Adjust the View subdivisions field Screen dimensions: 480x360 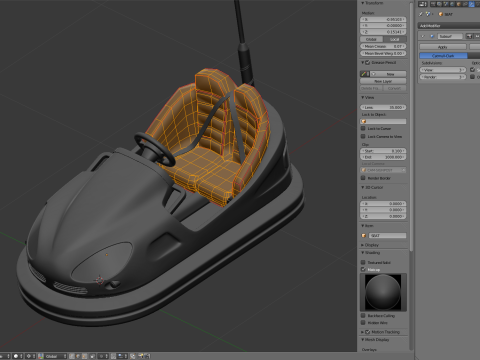click(443, 70)
